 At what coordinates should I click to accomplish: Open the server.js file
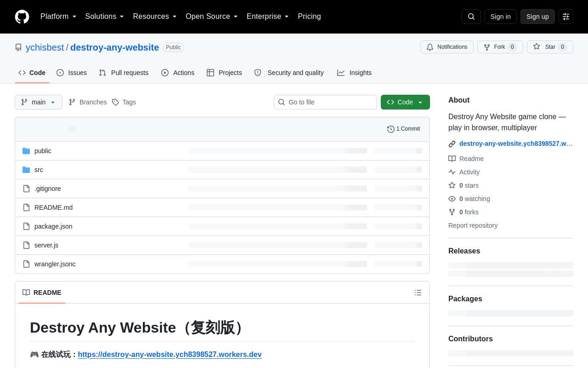pos(46,245)
